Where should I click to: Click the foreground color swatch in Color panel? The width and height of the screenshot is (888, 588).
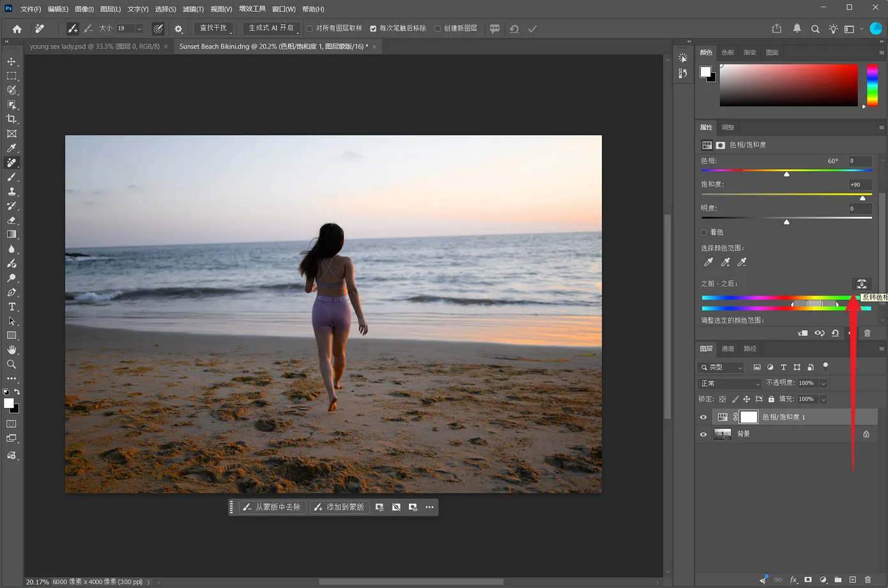(x=705, y=72)
